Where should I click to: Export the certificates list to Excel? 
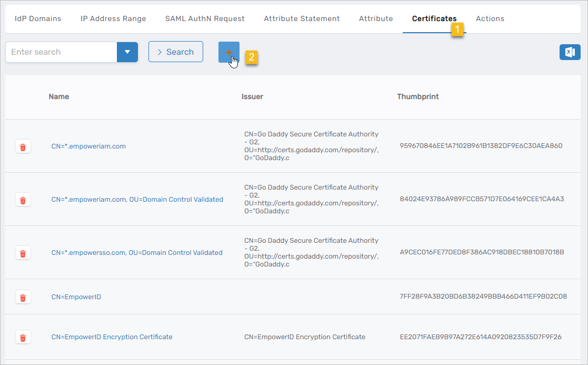570,52
